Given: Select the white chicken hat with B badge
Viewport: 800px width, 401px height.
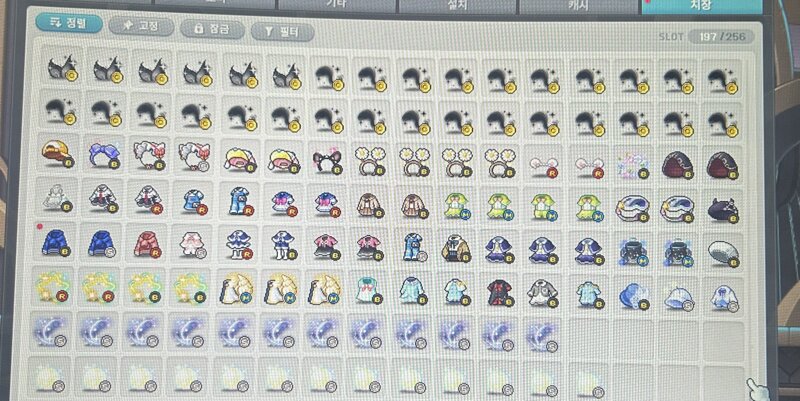Looking at the screenshot, I should pos(149,155).
